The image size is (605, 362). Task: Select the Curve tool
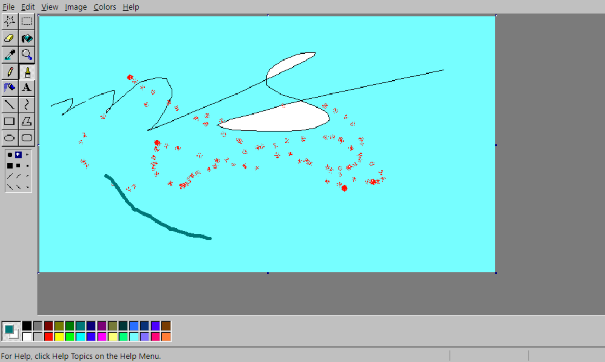coord(27,105)
